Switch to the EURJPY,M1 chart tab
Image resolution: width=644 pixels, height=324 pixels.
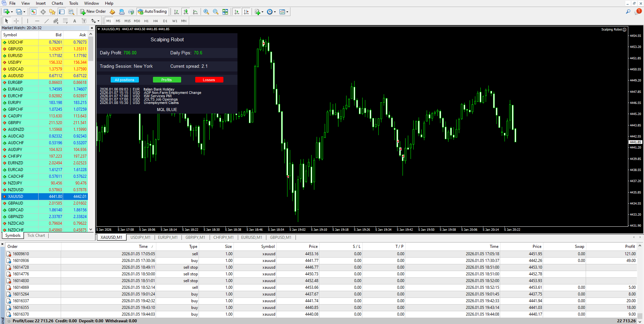click(x=167, y=237)
